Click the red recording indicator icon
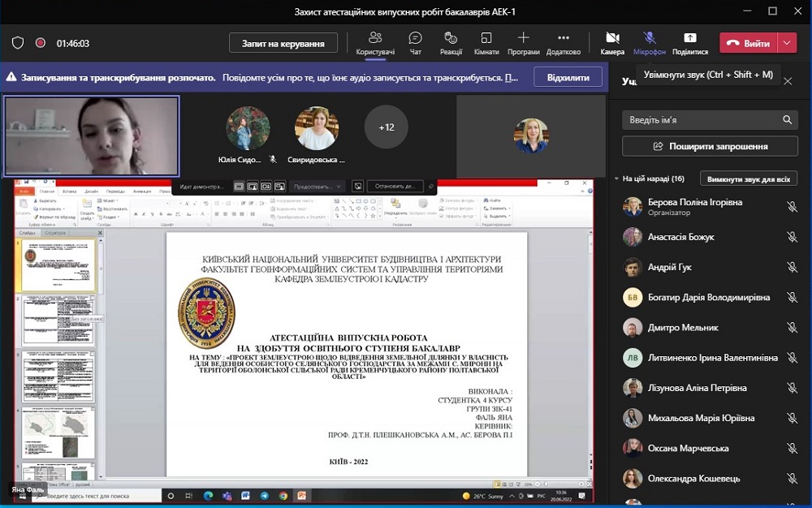The width and height of the screenshot is (812, 508). pyautogui.click(x=41, y=43)
